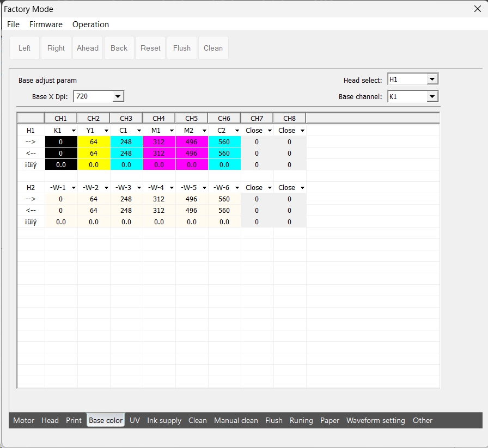Image resolution: width=488 pixels, height=448 pixels.
Task: Click the Left movement button
Action: pyautogui.click(x=25, y=48)
